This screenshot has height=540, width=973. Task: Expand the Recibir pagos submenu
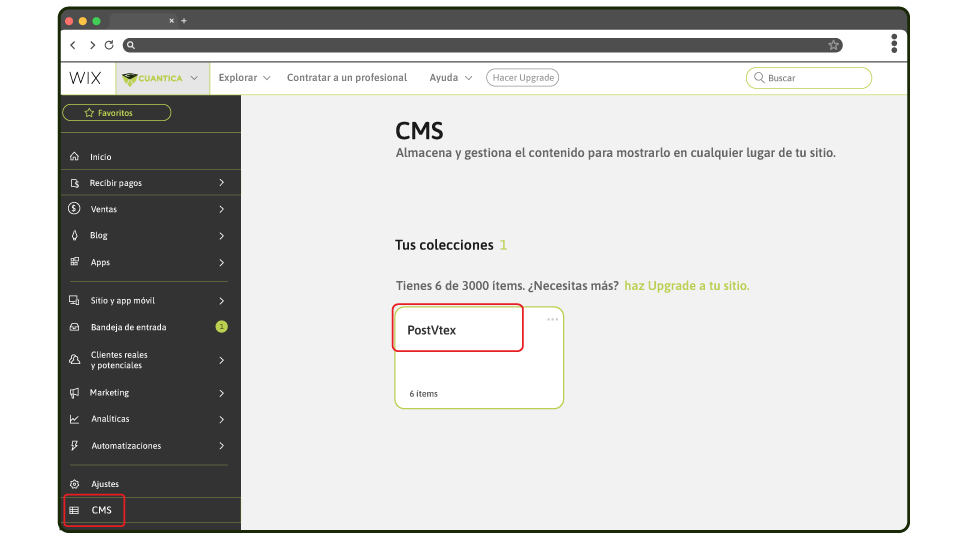pos(221,183)
